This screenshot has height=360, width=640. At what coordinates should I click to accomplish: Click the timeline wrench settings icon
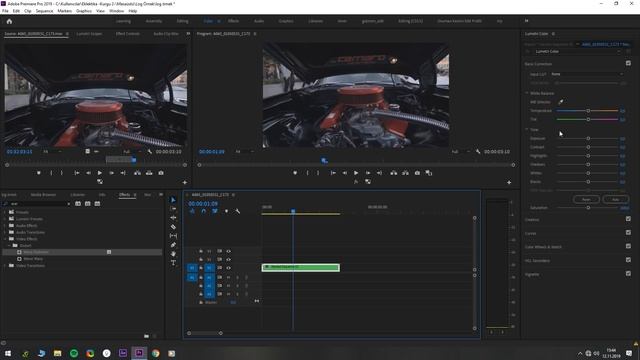pos(238,211)
